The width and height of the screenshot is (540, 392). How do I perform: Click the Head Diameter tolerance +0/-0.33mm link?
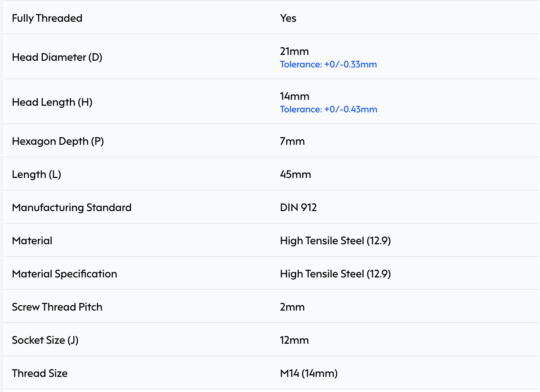point(328,64)
